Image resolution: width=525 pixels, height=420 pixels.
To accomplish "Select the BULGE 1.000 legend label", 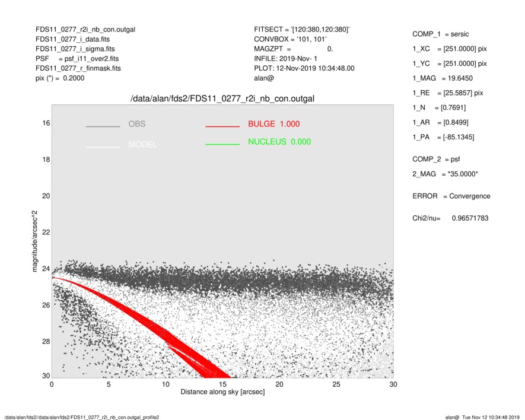I will pos(273,124).
